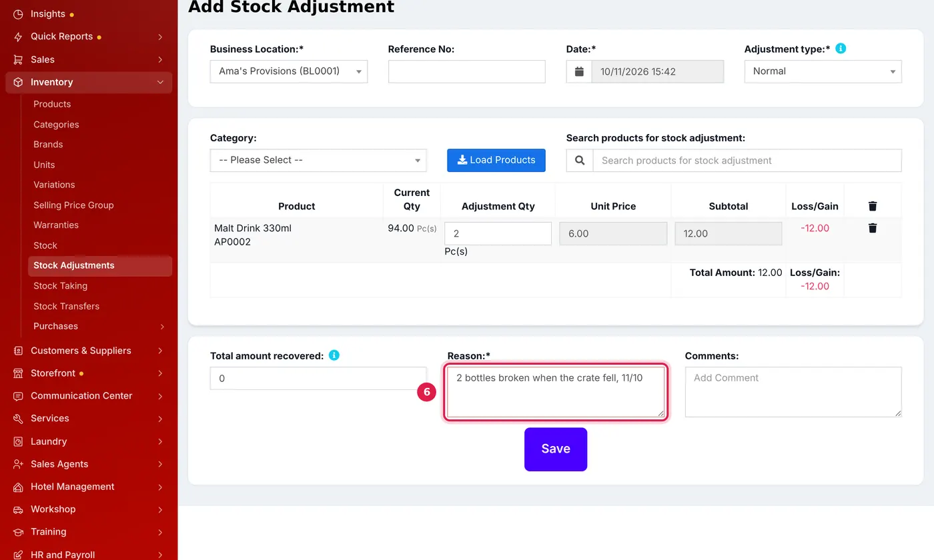Click the calendar icon beside the date
Image resolution: width=934 pixels, height=560 pixels.
[x=579, y=71]
